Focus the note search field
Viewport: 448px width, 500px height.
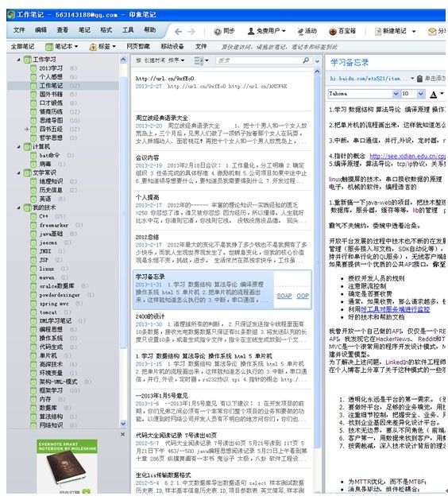click(x=258, y=60)
